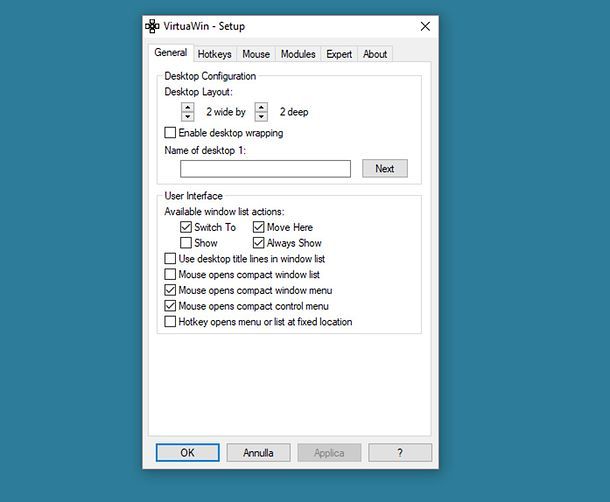The image size is (610, 502).
Task: Click the greyed Applica button
Action: [329, 453]
